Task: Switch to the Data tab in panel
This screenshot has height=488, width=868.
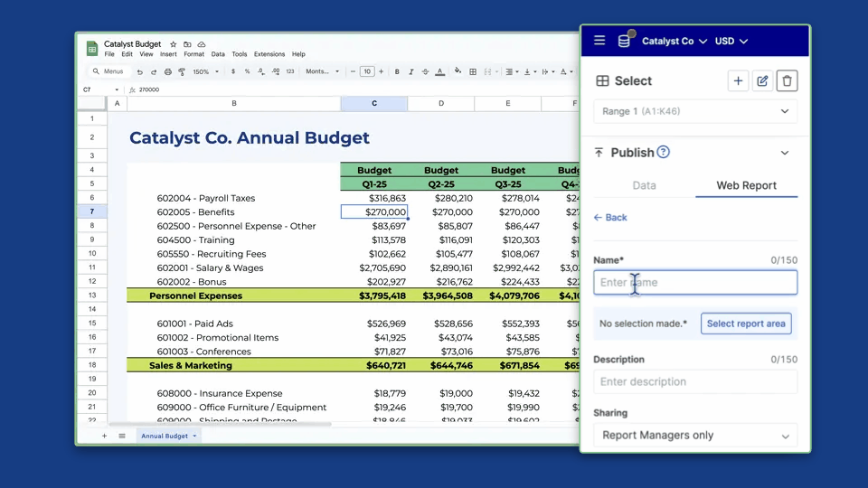Action: (645, 185)
